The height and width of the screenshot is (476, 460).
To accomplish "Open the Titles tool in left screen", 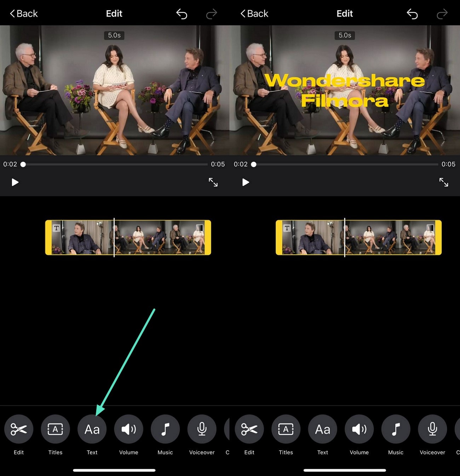I will tap(55, 429).
